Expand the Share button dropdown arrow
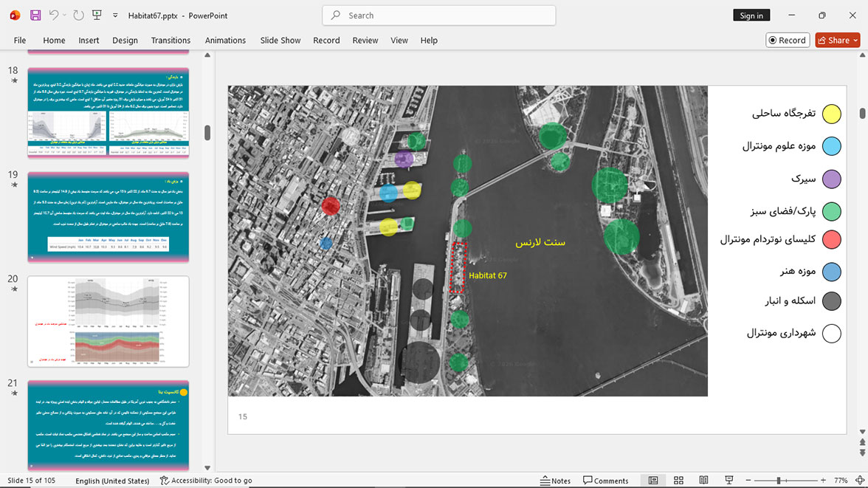The width and height of the screenshot is (868, 488). tap(856, 41)
